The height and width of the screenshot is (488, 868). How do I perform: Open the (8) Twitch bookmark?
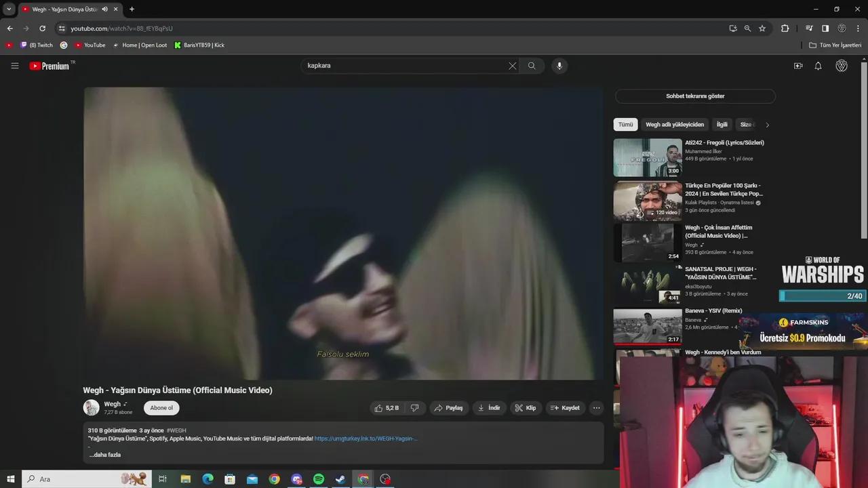37,45
